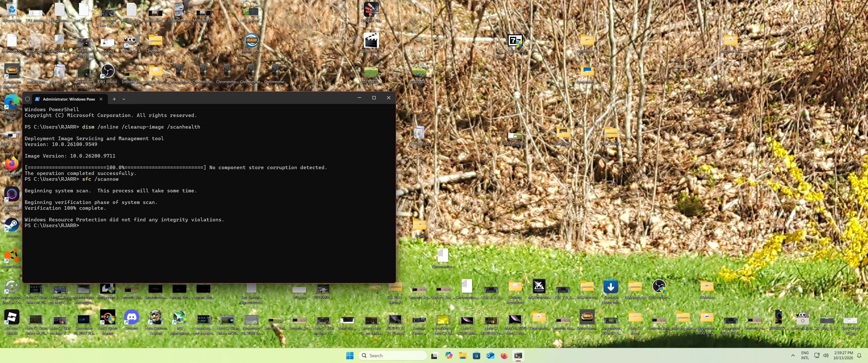The width and height of the screenshot is (868, 363).
Task: Select the Administrator: Windows PowerShell tab
Action: tap(70, 99)
